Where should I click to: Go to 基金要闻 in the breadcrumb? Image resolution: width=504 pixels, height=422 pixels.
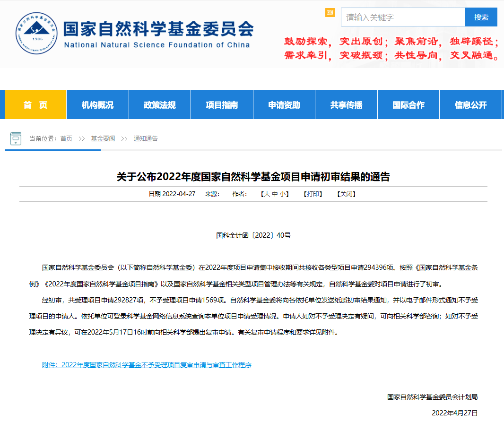coord(103,138)
